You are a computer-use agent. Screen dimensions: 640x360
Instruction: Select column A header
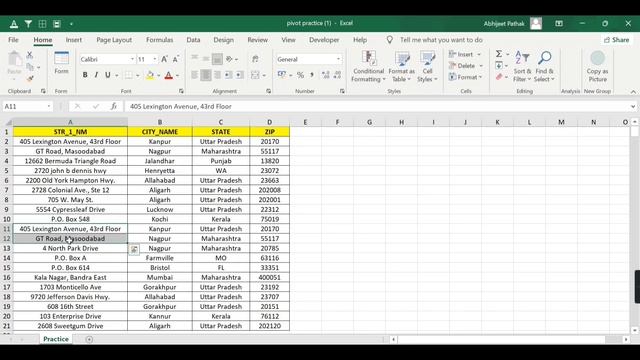click(x=70, y=122)
